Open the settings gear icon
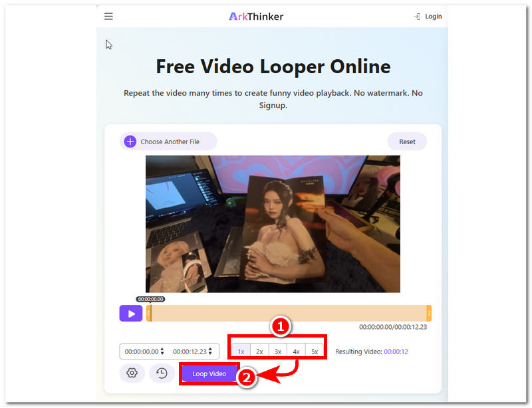The image size is (532, 408). (x=132, y=373)
